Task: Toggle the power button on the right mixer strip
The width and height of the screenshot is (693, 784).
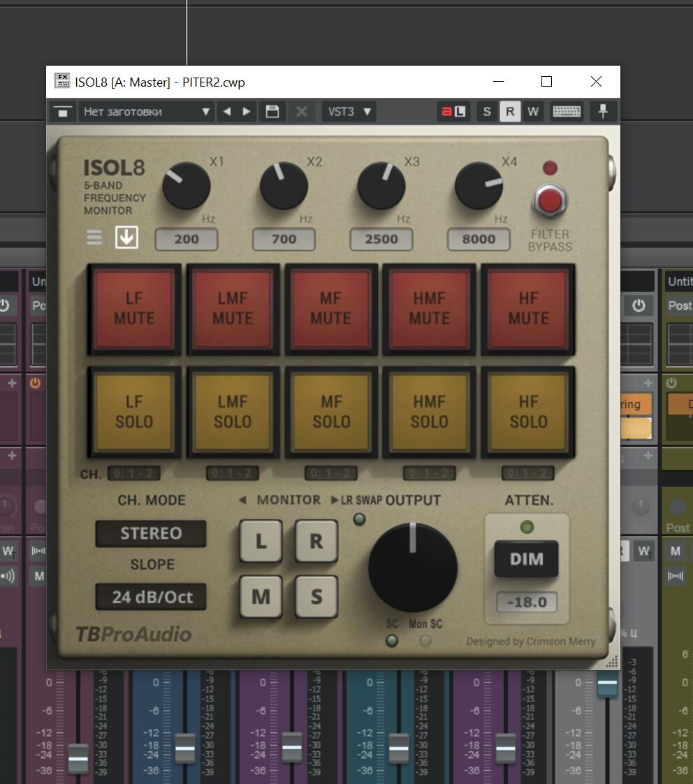Action: click(639, 305)
